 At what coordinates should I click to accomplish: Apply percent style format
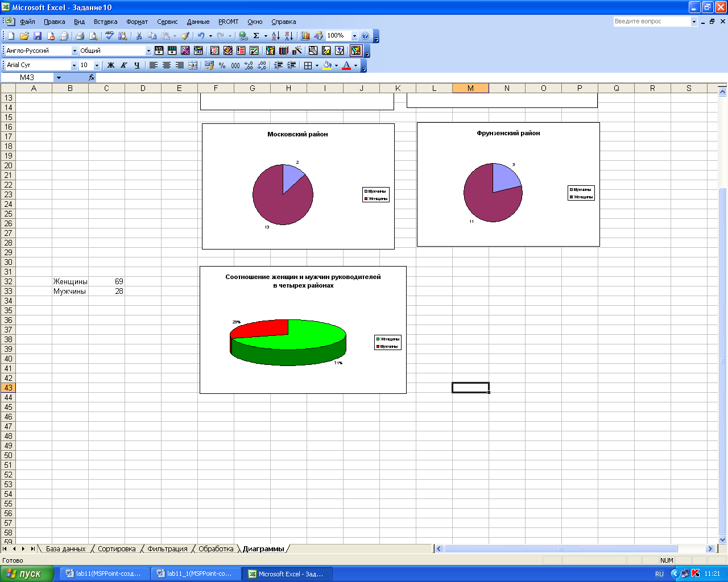point(222,65)
